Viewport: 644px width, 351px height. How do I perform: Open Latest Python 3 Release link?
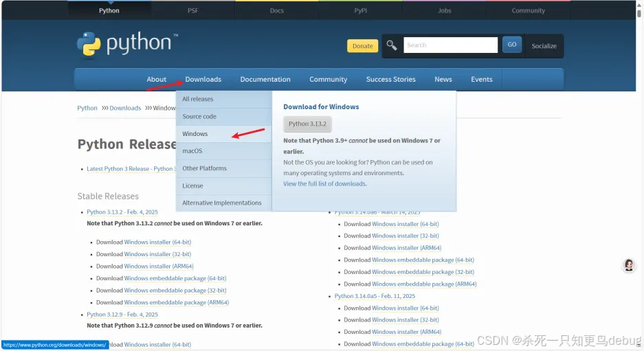[131, 169]
